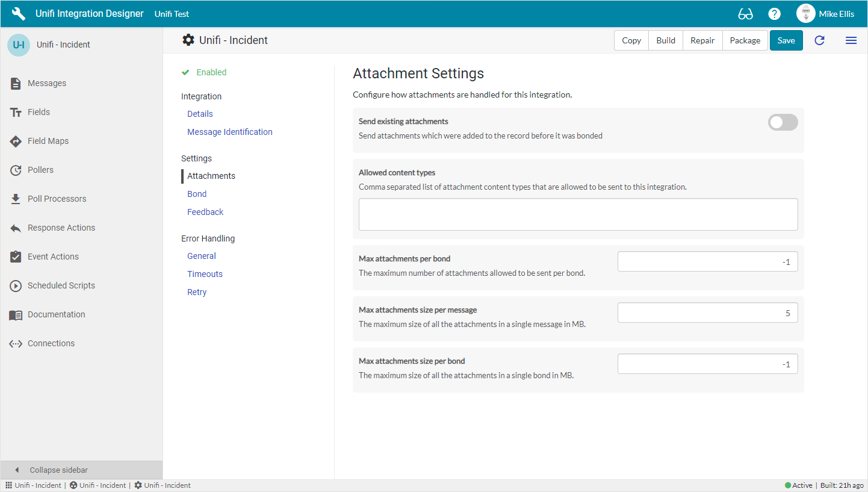Open Pollers from the sidebar
The height and width of the screenshot is (492, 868).
[x=40, y=170]
